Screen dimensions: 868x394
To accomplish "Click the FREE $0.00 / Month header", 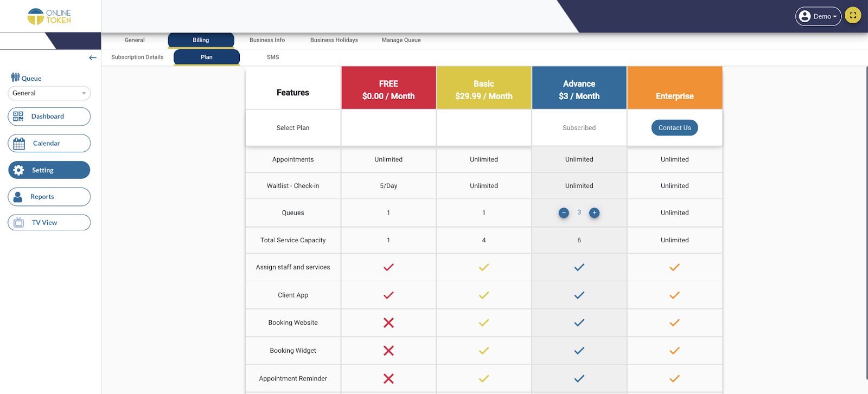I will [388, 88].
